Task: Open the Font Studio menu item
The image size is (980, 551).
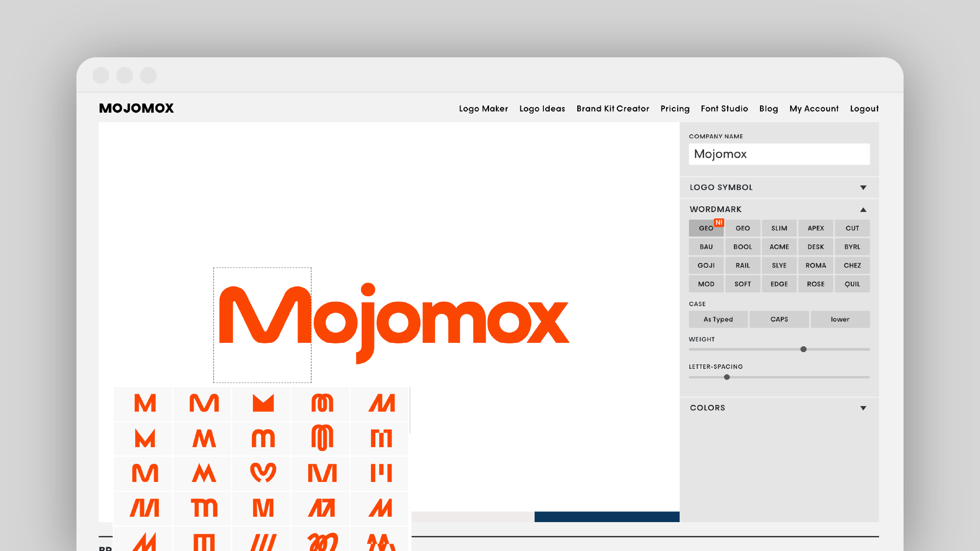Action: point(725,108)
